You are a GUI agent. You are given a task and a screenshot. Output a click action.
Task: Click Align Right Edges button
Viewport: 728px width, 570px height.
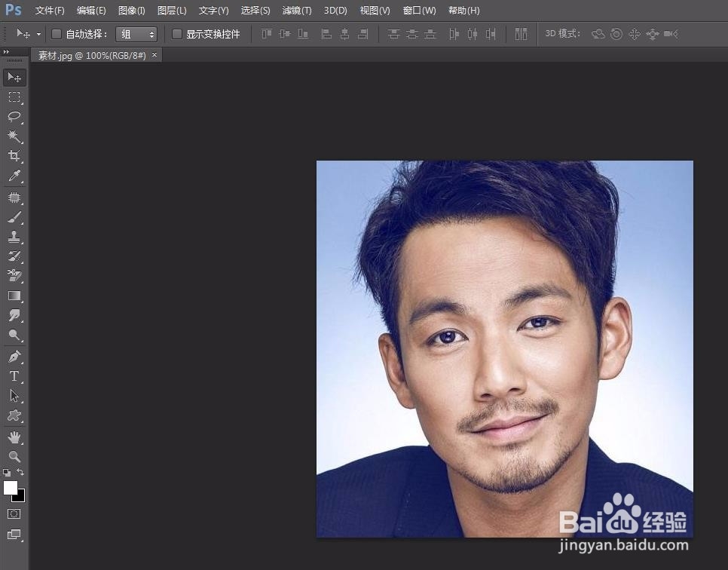click(362, 33)
